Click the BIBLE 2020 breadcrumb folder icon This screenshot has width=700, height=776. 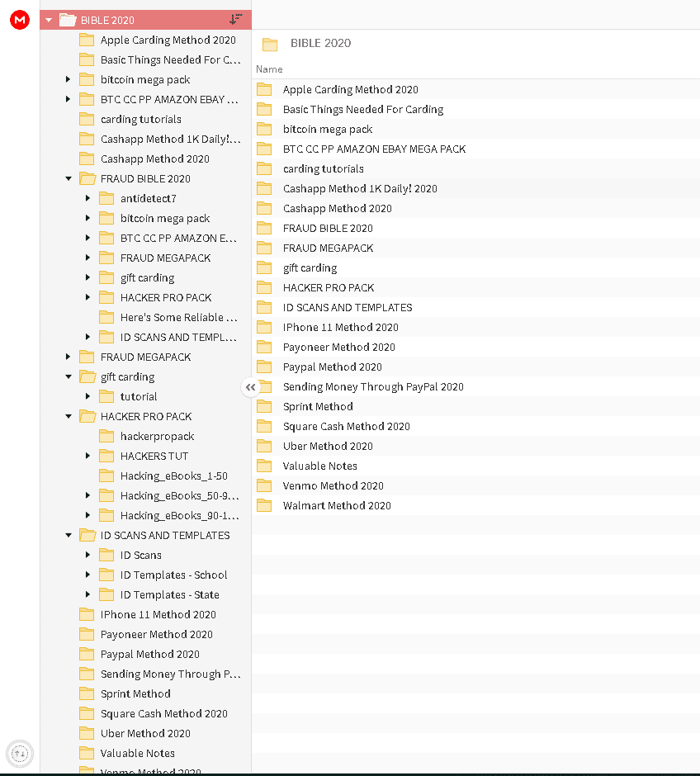coord(270,44)
